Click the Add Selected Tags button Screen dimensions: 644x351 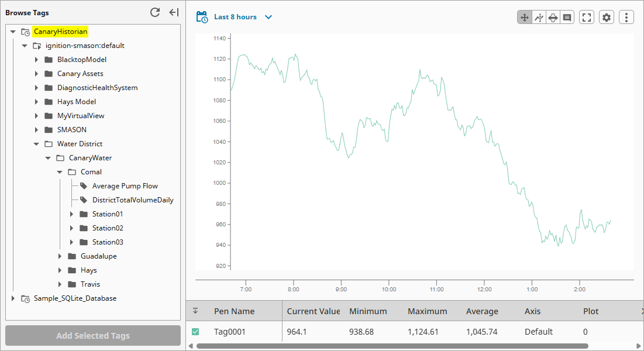point(93,336)
